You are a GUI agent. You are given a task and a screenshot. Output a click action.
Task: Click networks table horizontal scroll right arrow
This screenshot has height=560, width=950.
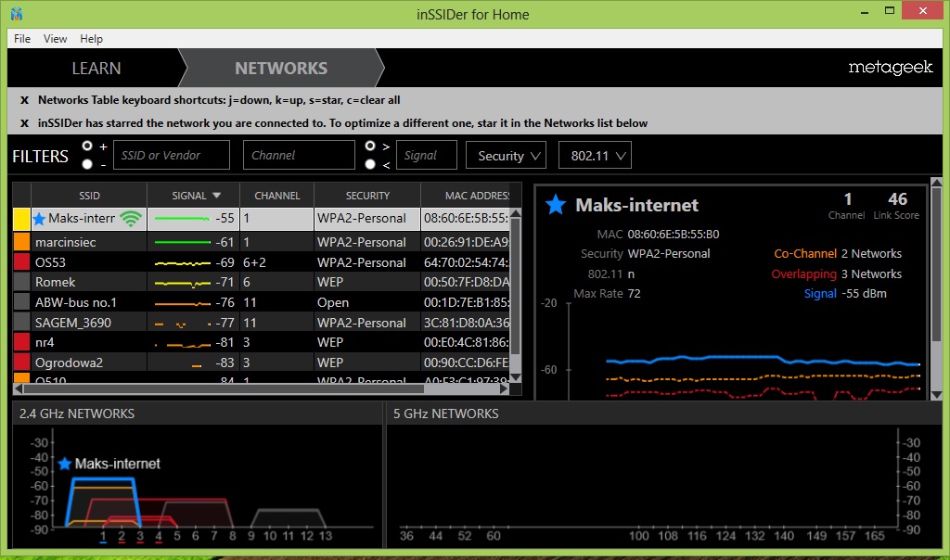(504, 388)
